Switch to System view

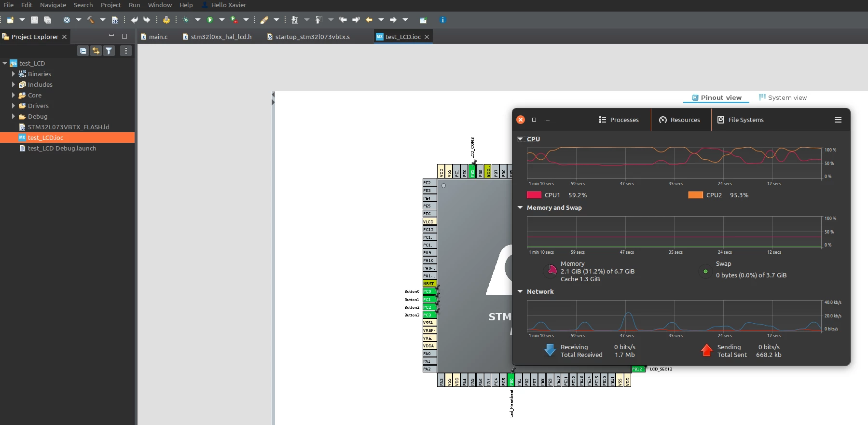tap(783, 97)
